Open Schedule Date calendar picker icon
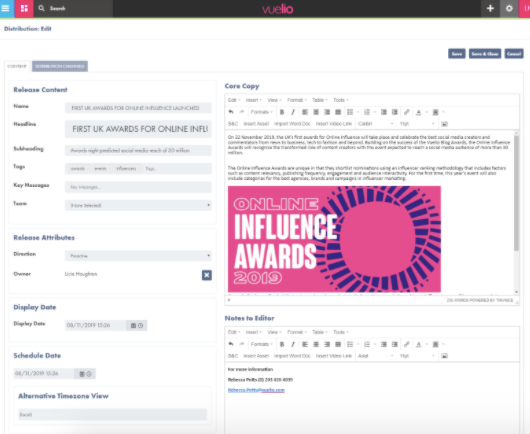530x434 pixels. pyautogui.click(x=82, y=374)
